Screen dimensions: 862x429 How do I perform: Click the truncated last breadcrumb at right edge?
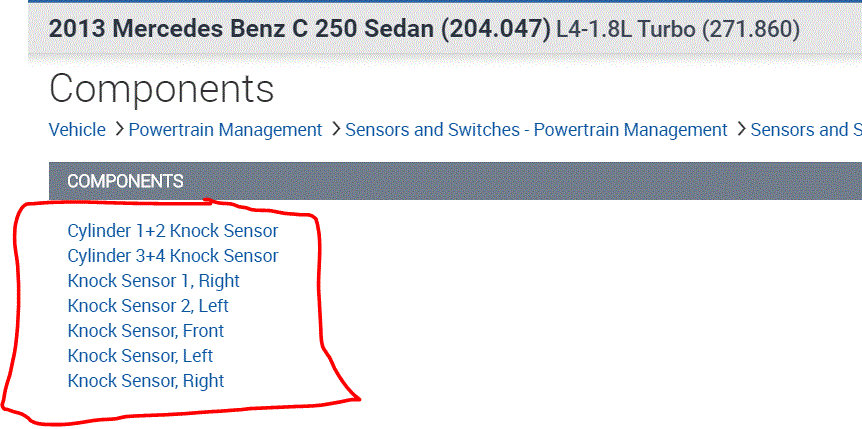click(805, 130)
